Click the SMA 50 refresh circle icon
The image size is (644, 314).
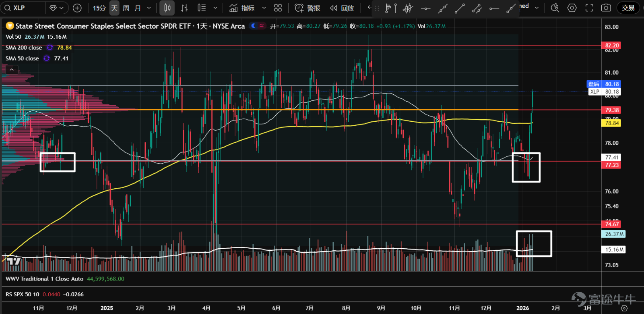point(47,58)
